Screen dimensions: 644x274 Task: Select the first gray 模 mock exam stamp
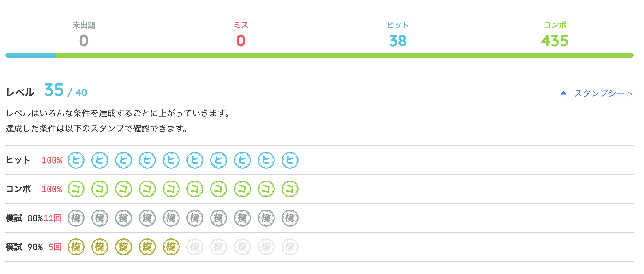click(76, 218)
